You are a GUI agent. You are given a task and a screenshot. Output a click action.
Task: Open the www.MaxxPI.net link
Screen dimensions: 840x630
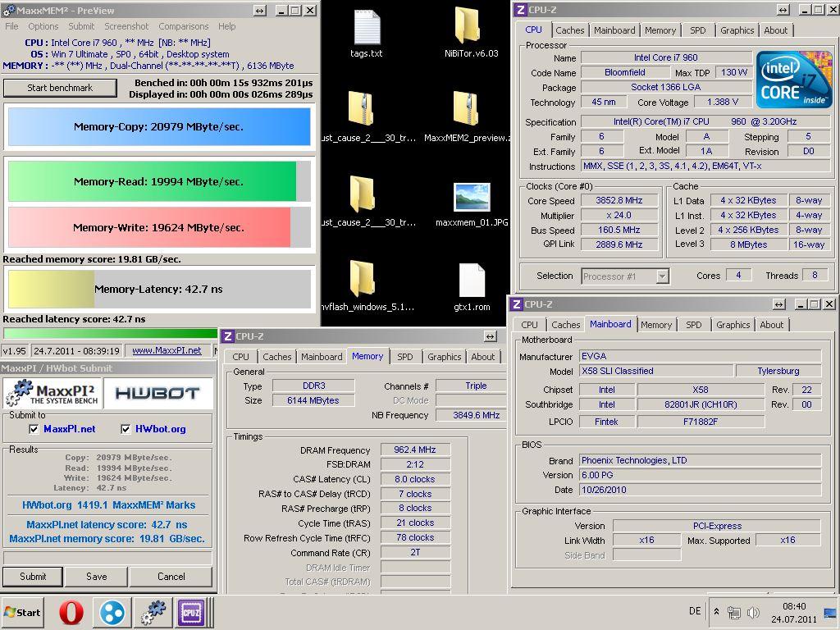167,350
